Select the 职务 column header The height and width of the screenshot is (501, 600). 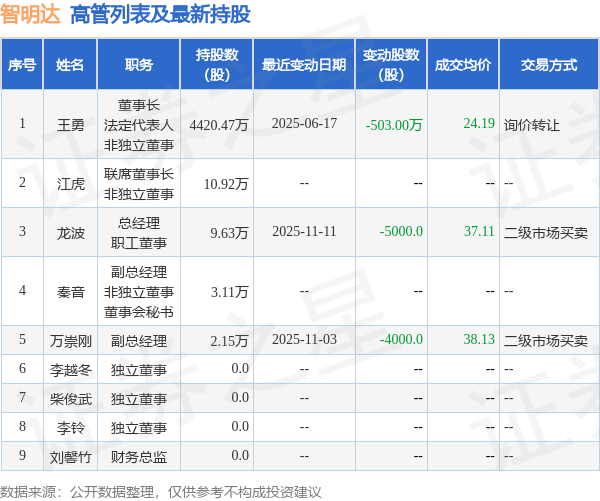139,65
